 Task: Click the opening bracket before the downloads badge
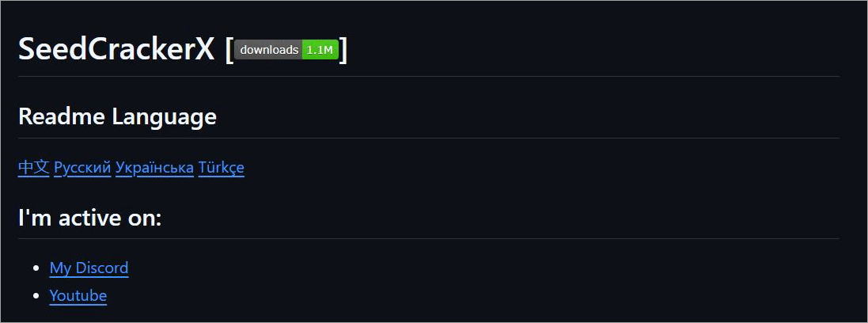coord(229,51)
